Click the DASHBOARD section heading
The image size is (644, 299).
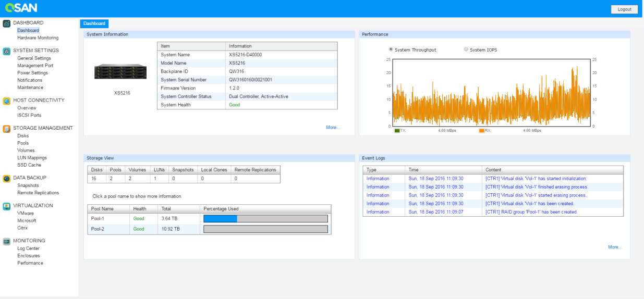pyautogui.click(x=29, y=23)
